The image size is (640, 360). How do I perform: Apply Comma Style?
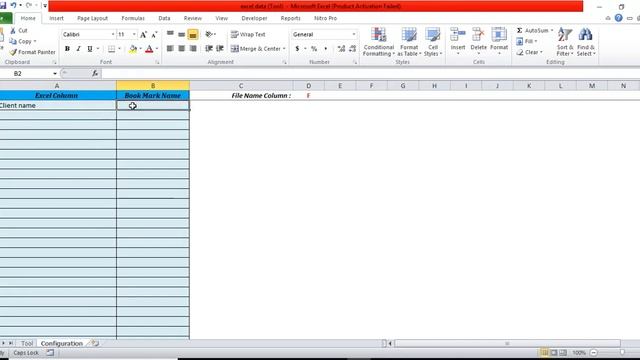(326, 49)
